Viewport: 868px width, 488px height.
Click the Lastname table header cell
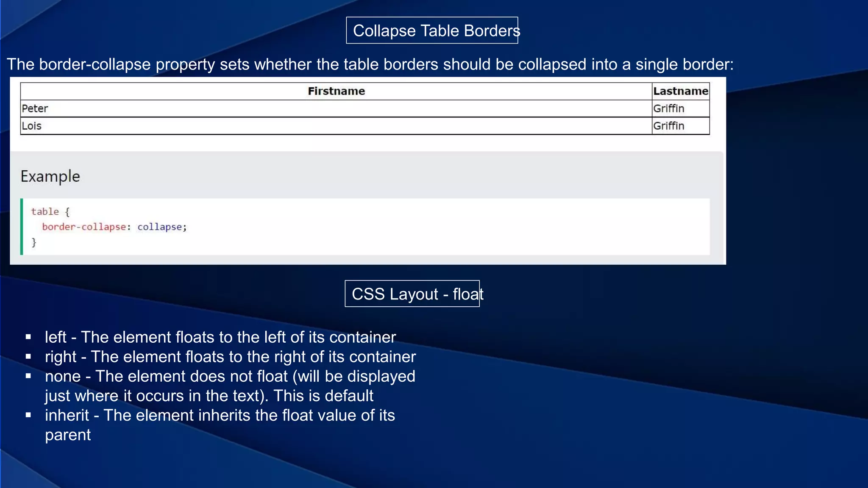click(x=680, y=91)
